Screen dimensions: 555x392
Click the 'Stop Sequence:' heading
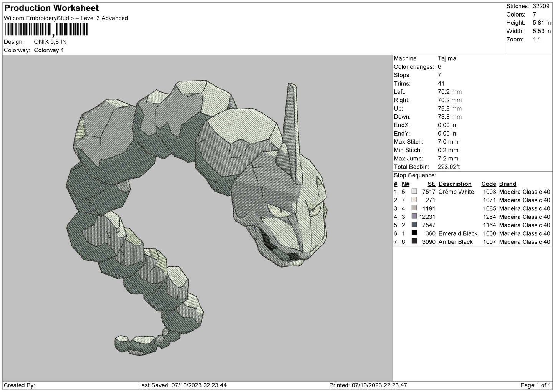coord(415,175)
